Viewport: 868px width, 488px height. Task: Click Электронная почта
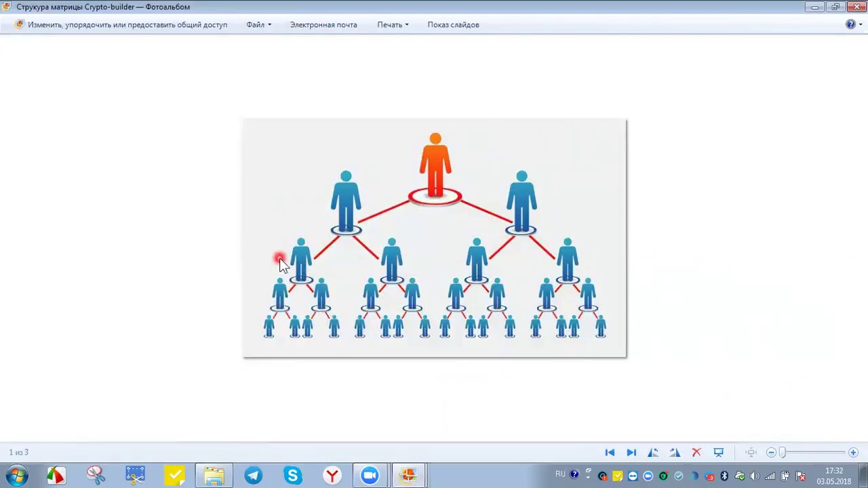coord(323,24)
